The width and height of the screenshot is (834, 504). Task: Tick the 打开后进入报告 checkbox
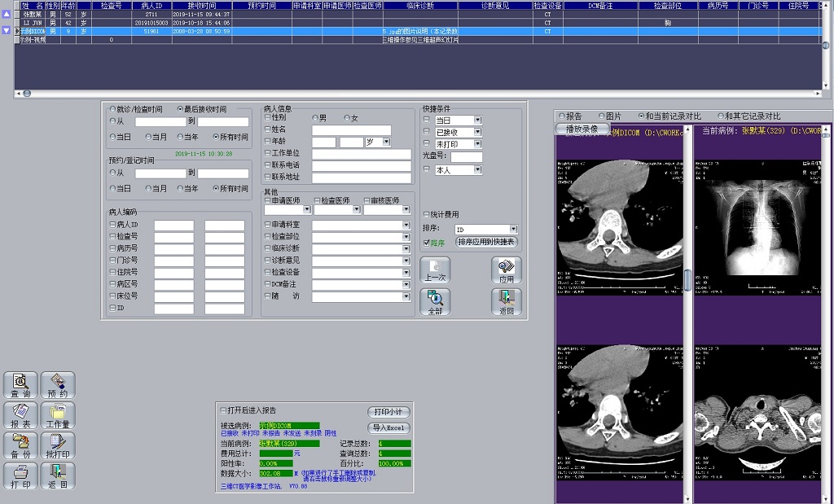pos(224,410)
